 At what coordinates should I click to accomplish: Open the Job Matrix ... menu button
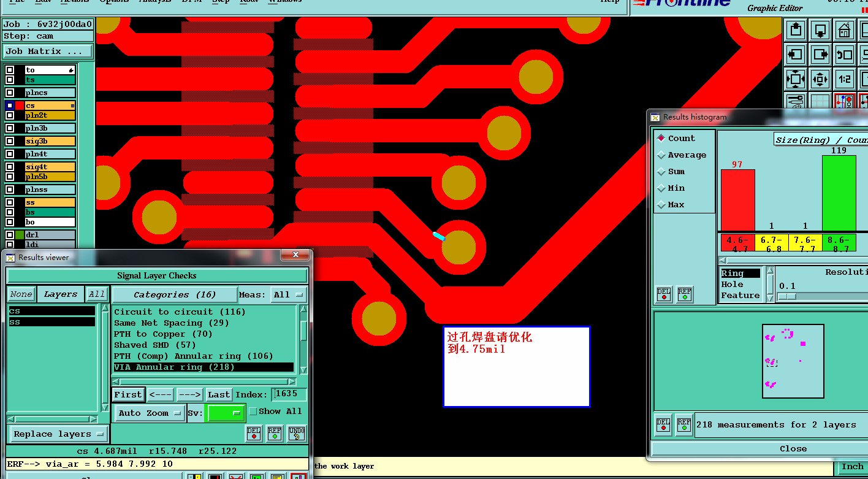tap(48, 52)
